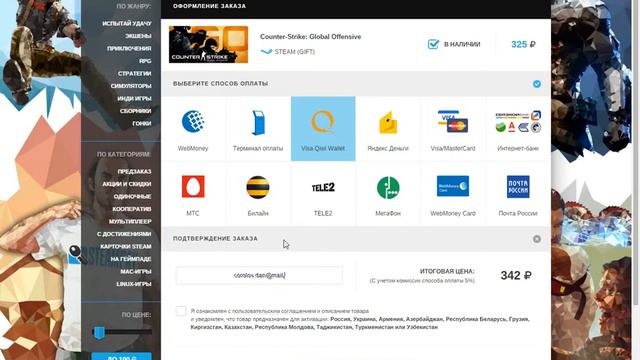
Task: Expand the order confirmation section
Action: [x=537, y=239]
